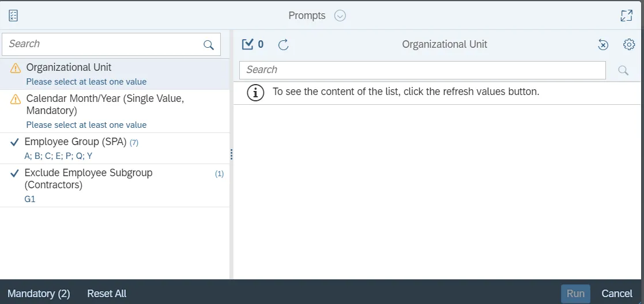The image size is (644, 304).
Task: Click the prompts list icon top-left
Action: pyautogui.click(x=13, y=16)
